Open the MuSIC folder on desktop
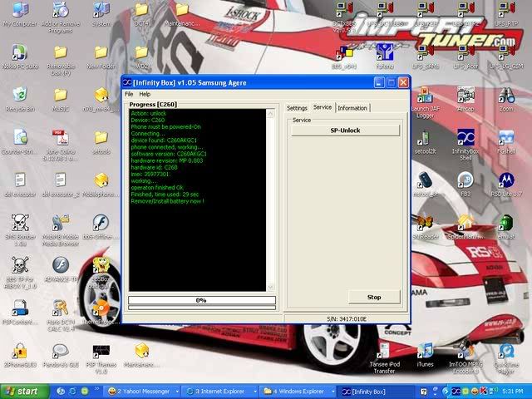 pyautogui.click(x=61, y=100)
